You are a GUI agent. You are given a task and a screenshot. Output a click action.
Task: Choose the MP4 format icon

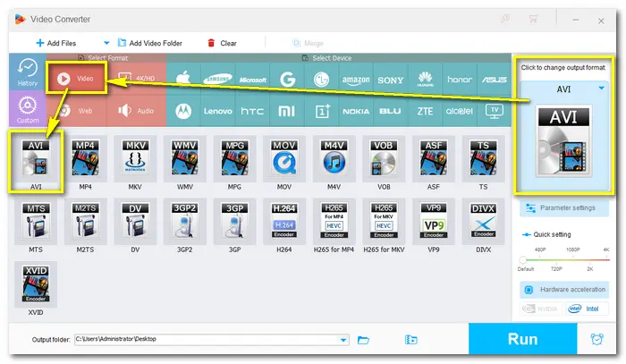85,159
